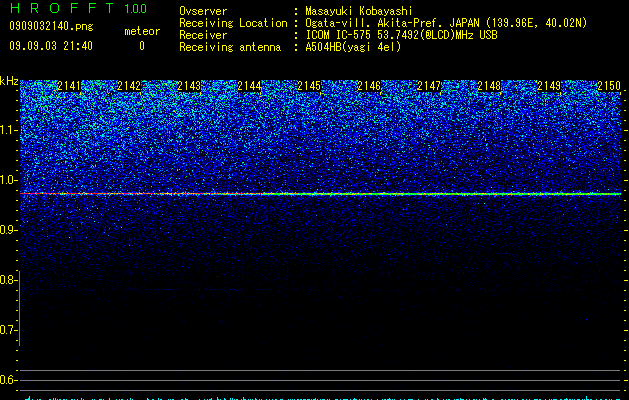The height and width of the screenshot is (400, 629).
Task: Click the 2150 time marker
Action: (x=609, y=86)
